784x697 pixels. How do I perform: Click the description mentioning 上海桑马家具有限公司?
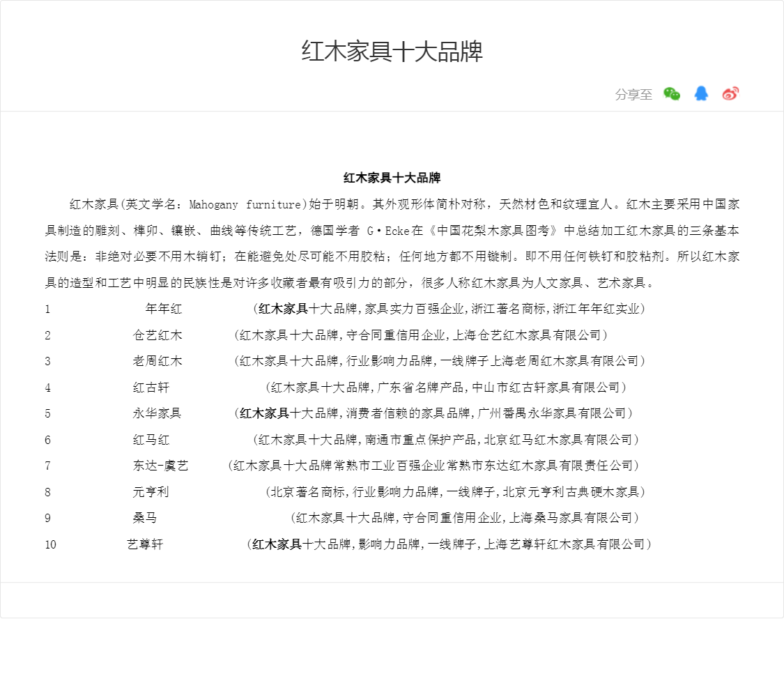coord(465,518)
